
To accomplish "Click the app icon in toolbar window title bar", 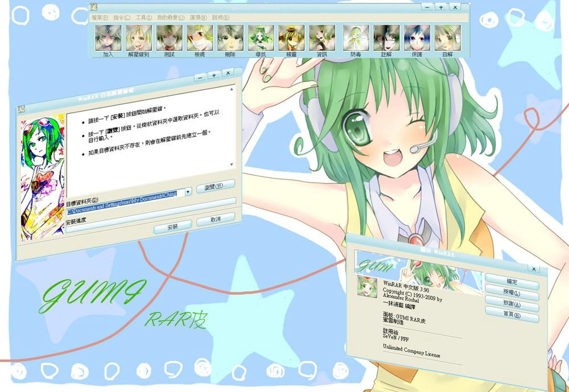I will tap(94, 7).
